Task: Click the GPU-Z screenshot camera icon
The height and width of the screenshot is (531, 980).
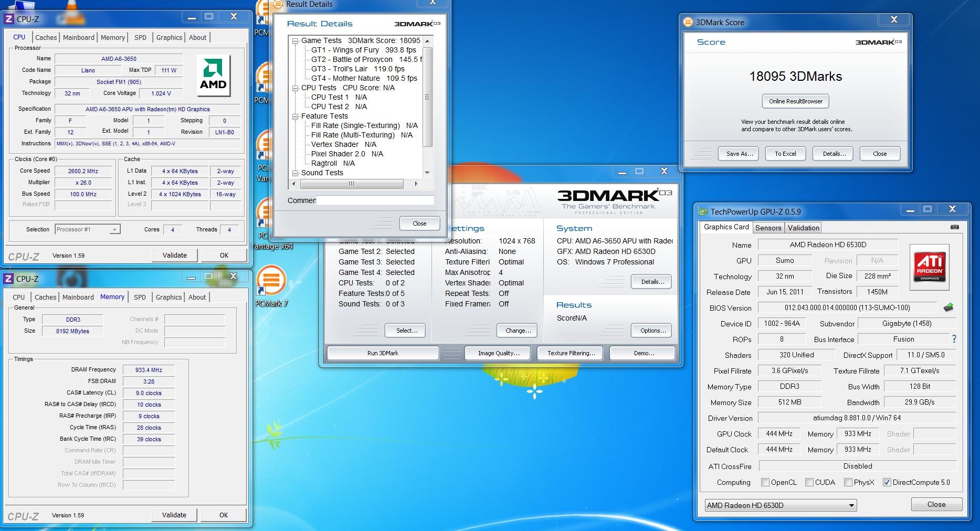Action: [954, 227]
